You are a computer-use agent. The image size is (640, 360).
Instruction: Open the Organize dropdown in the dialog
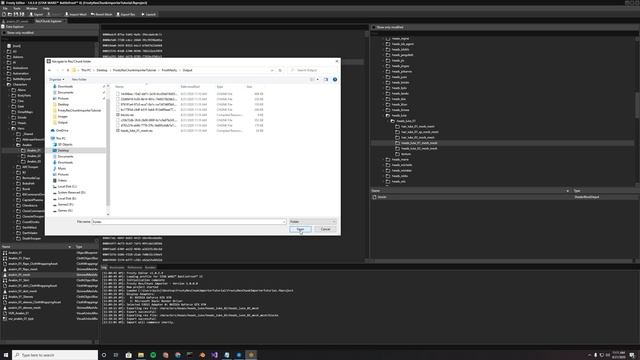[x=56, y=79]
